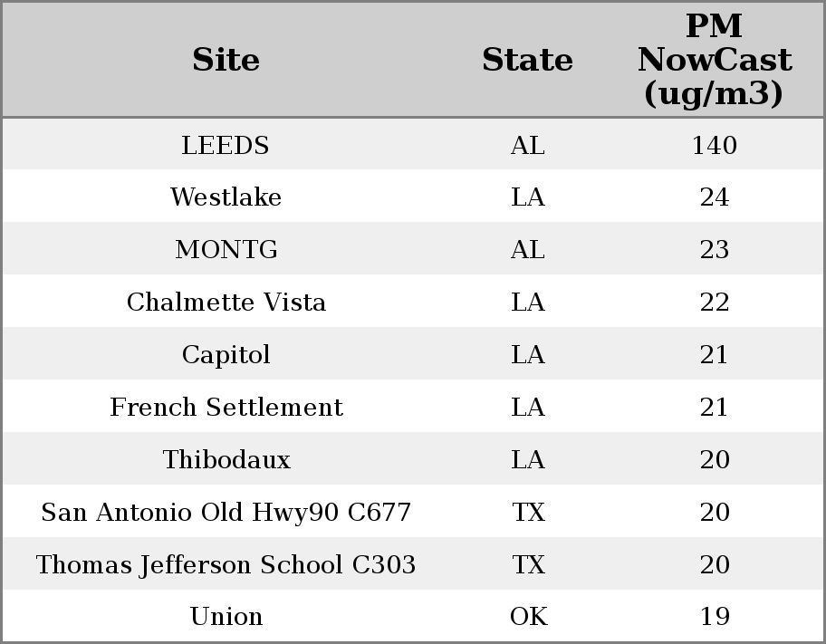This screenshot has width=826, height=644.
Task: Select Thomas Jefferson School C303 cell
Action: [x=226, y=564]
